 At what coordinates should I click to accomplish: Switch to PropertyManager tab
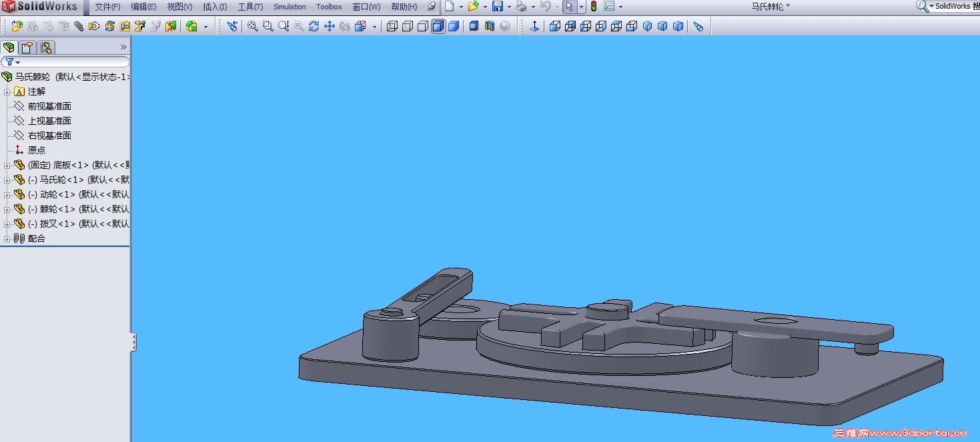pyautogui.click(x=27, y=47)
